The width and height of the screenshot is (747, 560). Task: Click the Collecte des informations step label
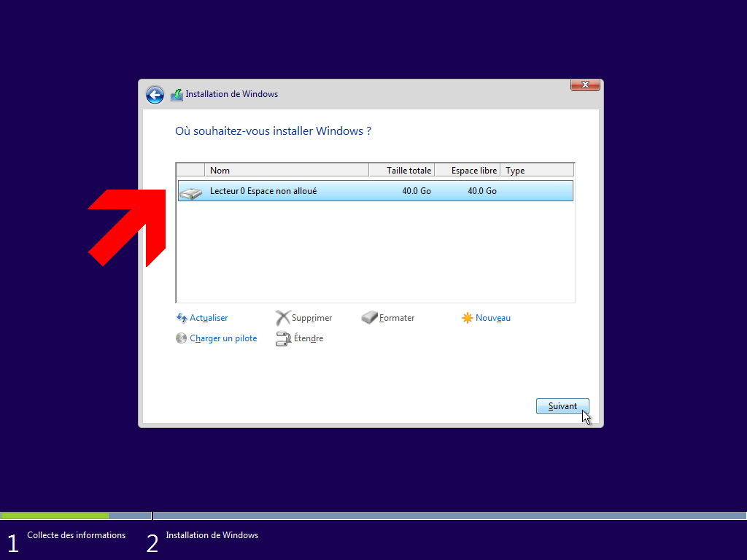(76, 535)
